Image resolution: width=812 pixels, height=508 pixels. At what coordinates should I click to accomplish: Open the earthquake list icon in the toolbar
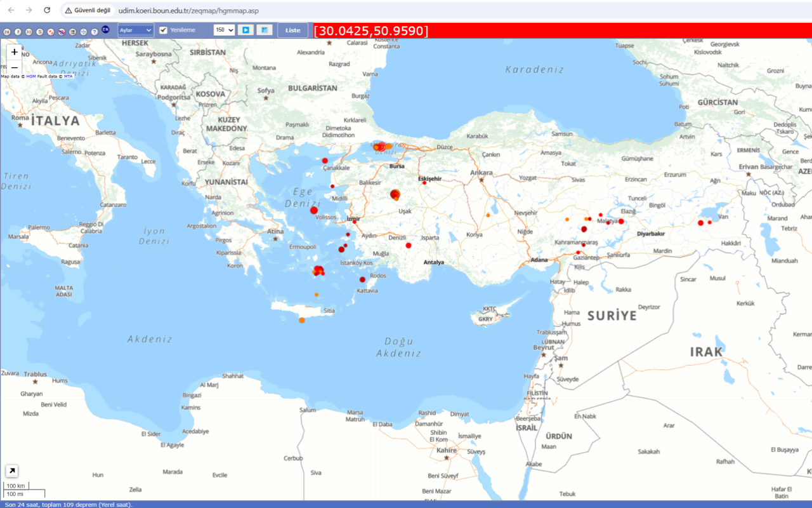72,30
